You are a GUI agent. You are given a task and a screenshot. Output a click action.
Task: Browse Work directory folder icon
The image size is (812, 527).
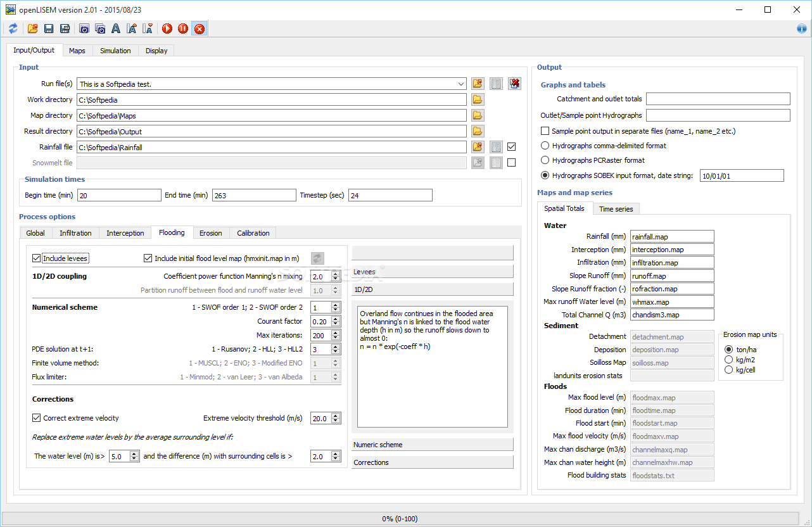[x=478, y=99]
